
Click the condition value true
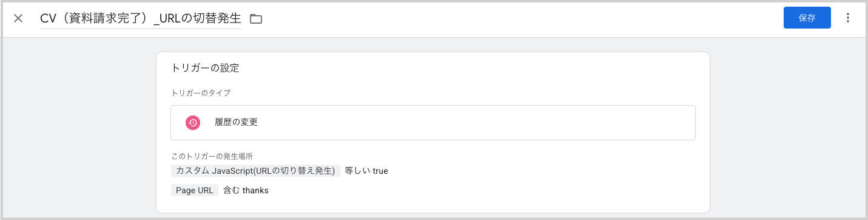(x=380, y=171)
